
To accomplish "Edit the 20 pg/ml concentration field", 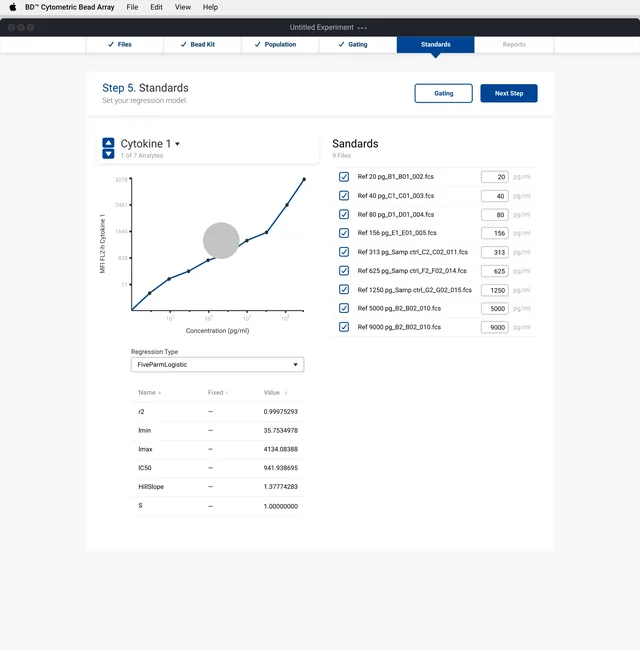I will coord(495,177).
